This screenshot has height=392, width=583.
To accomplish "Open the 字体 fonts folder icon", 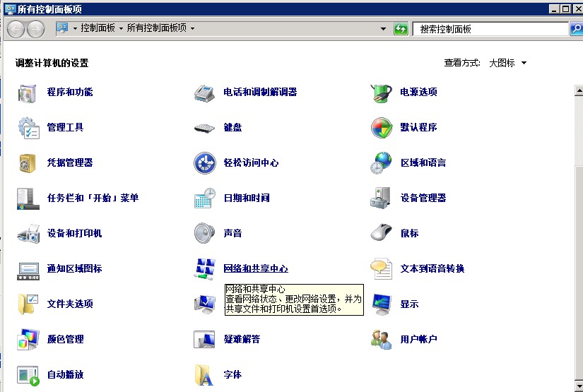I will pos(204,375).
